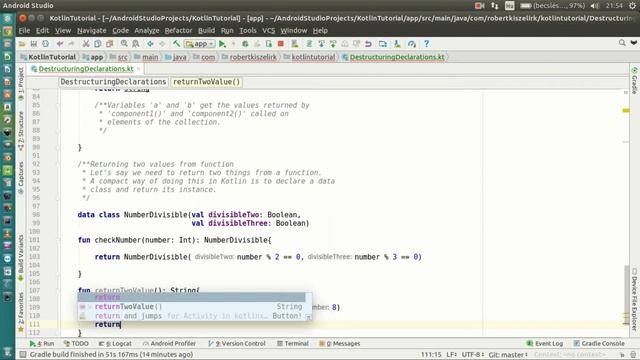The image size is (640, 360).
Task: Open the Gradle Console panel
Action: (599, 344)
